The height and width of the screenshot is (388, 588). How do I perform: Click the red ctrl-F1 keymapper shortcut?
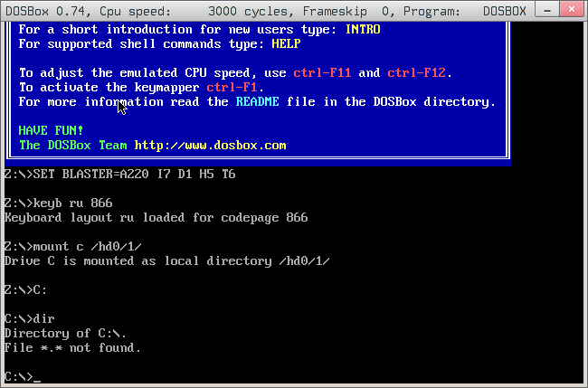[x=232, y=87]
